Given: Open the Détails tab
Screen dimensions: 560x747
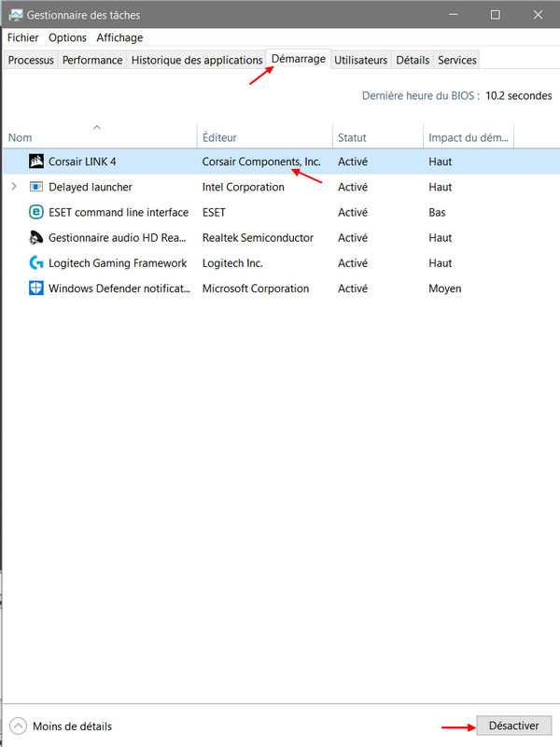Looking at the screenshot, I should tap(413, 60).
